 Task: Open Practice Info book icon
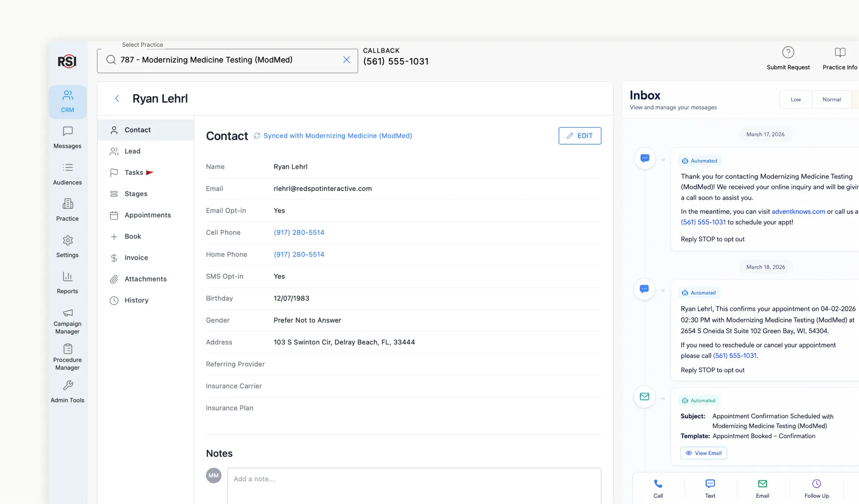click(840, 52)
